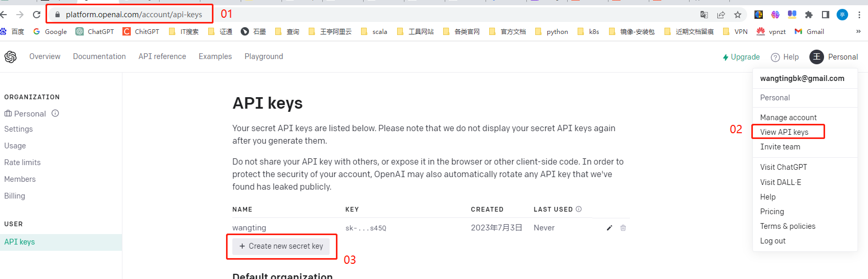Open the 百度 bookmark
This screenshot has width=868, height=279.
(13, 31)
